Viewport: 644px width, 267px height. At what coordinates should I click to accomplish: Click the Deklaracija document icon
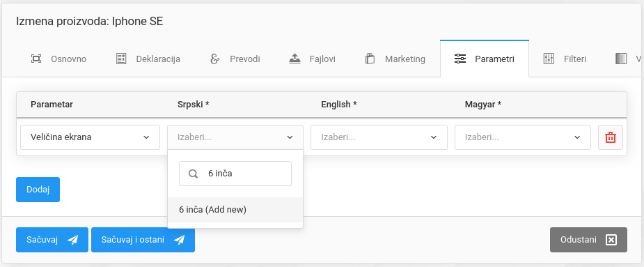(x=120, y=59)
